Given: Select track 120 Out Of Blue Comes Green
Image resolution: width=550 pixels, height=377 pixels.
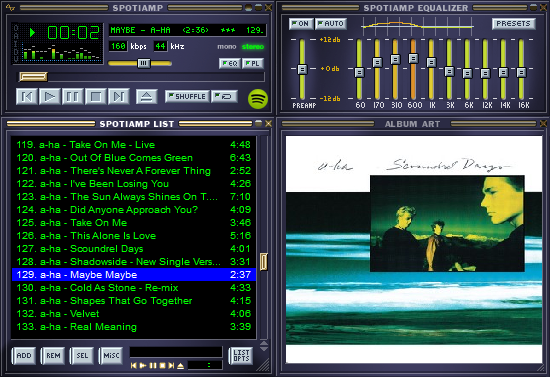Looking at the screenshot, I should point(134,158).
